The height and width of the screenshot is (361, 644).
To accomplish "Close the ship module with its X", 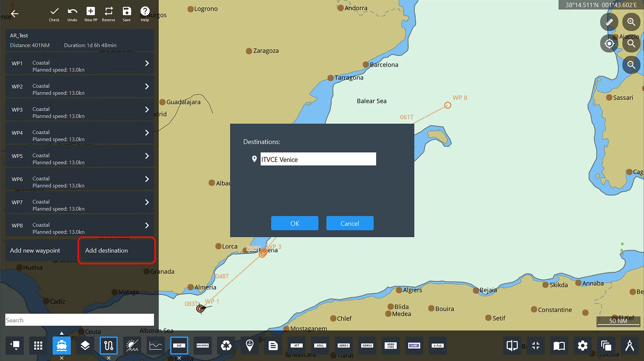I will pyautogui.click(x=61, y=358).
